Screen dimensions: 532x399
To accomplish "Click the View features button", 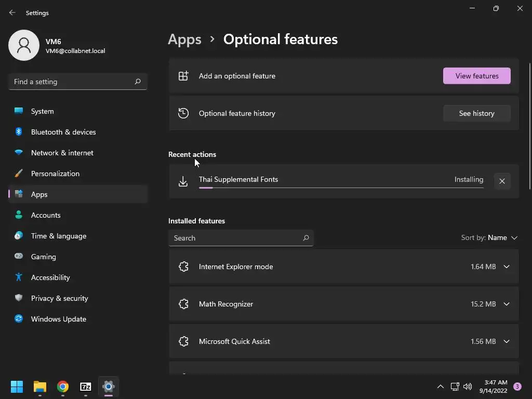I will (476, 76).
